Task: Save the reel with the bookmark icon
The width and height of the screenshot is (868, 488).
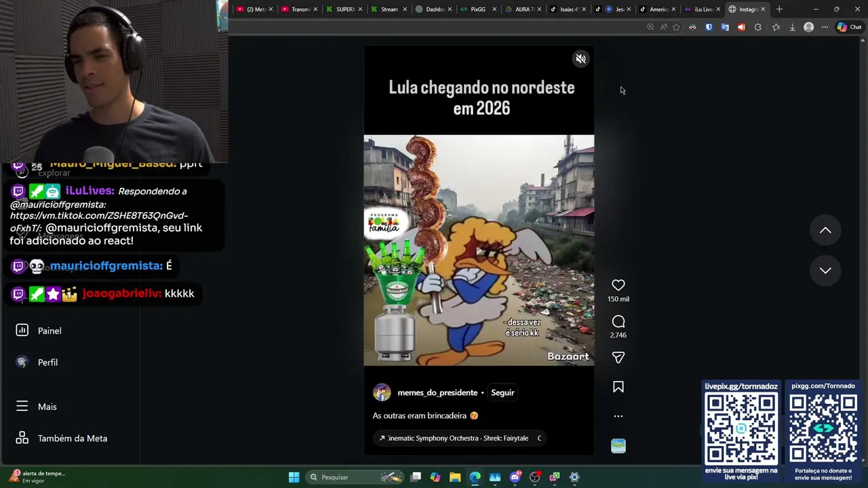Action: pyautogui.click(x=618, y=387)
